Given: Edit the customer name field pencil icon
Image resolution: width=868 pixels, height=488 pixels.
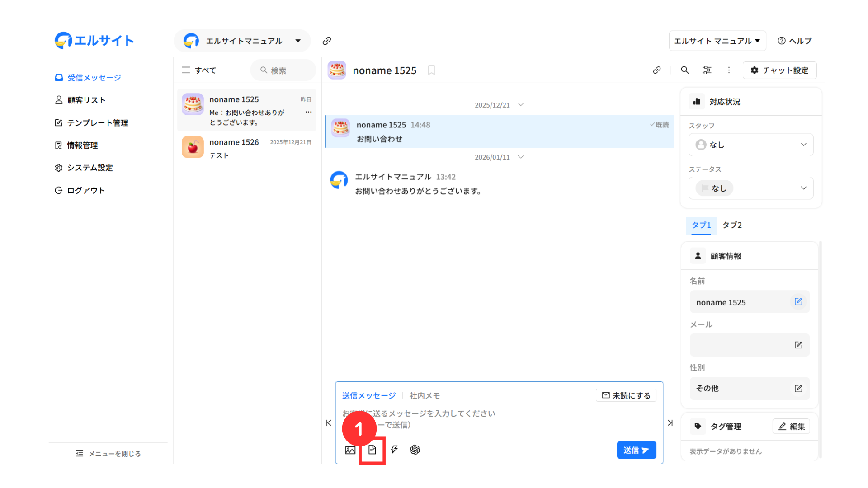Looking at the screenshot, I should 798,302.
